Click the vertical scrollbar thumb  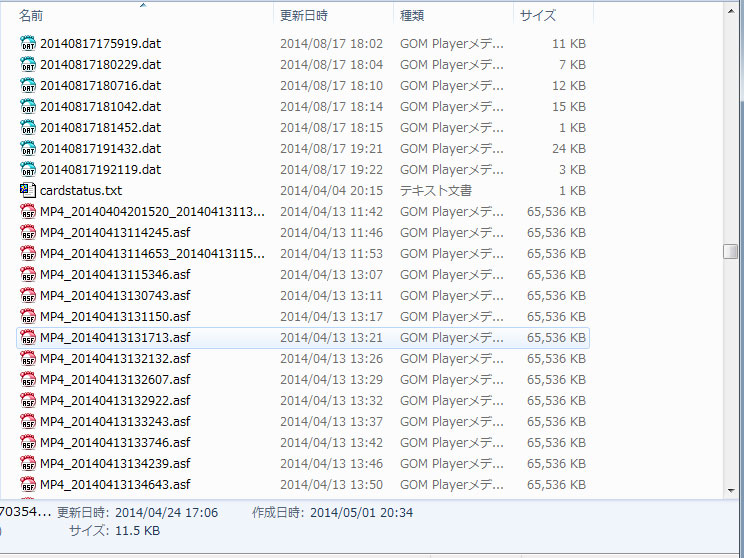pos(731,251)
